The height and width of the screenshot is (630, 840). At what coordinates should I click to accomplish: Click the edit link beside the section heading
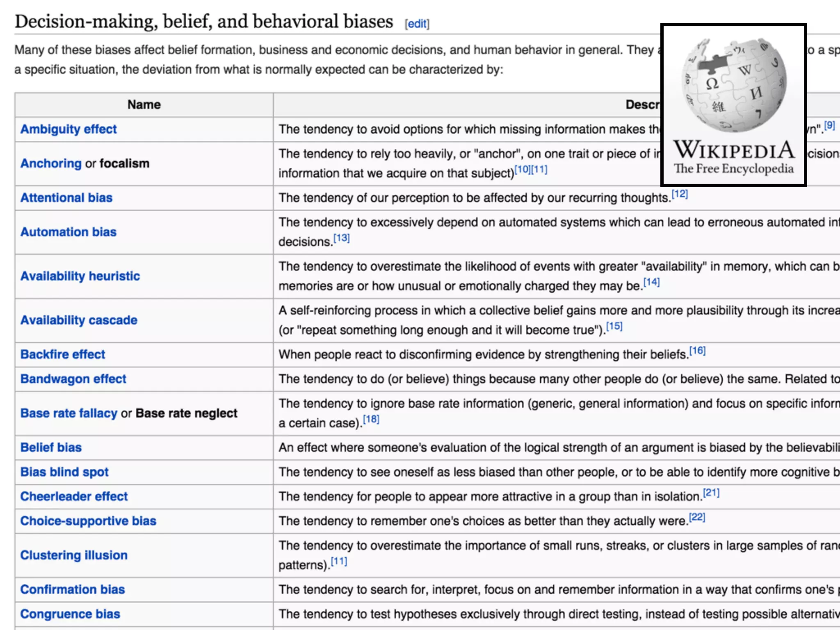(417, 24)
